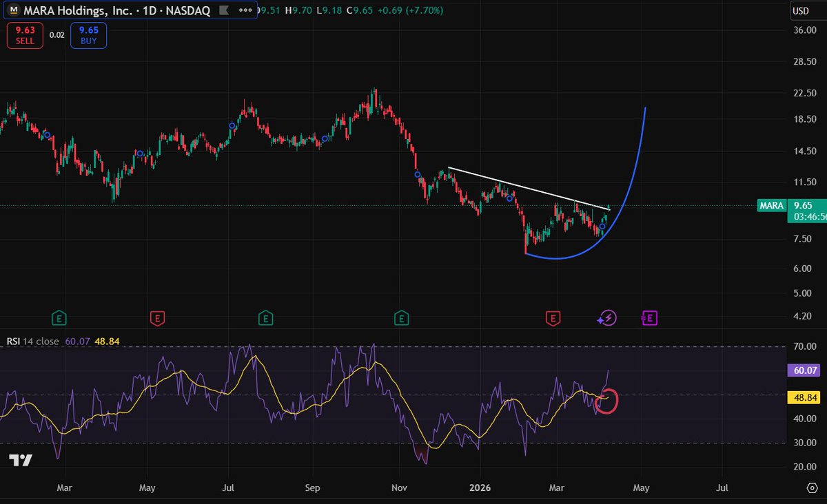The height and width of the screenshot is (504, 827).
Task: Select the white descending trendline drawing
Action: 529,188
